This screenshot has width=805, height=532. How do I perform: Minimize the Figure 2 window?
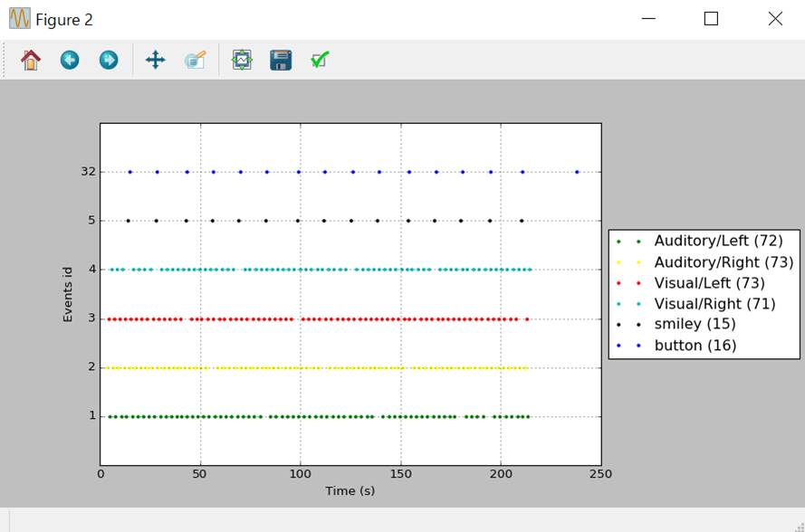pyautogui.click(x=647, y=19)
